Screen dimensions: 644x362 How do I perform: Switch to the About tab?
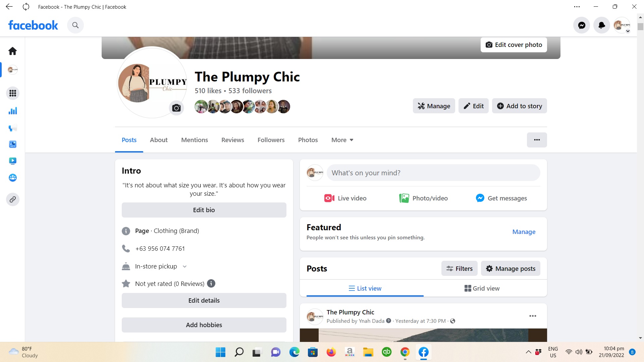click(159, 140)
